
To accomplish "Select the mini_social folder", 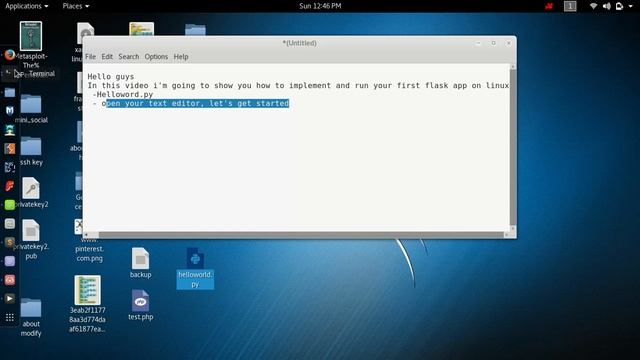I will coord(31,109).
